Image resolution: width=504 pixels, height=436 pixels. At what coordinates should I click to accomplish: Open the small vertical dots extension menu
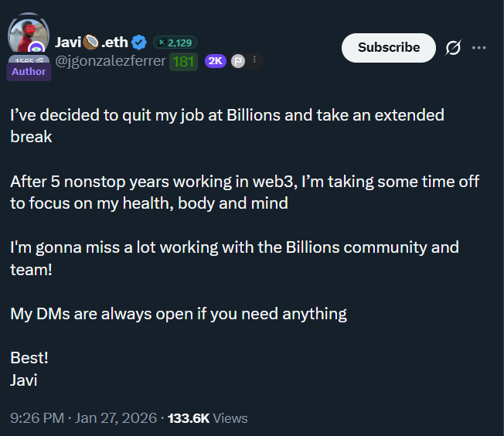point(254,60)
